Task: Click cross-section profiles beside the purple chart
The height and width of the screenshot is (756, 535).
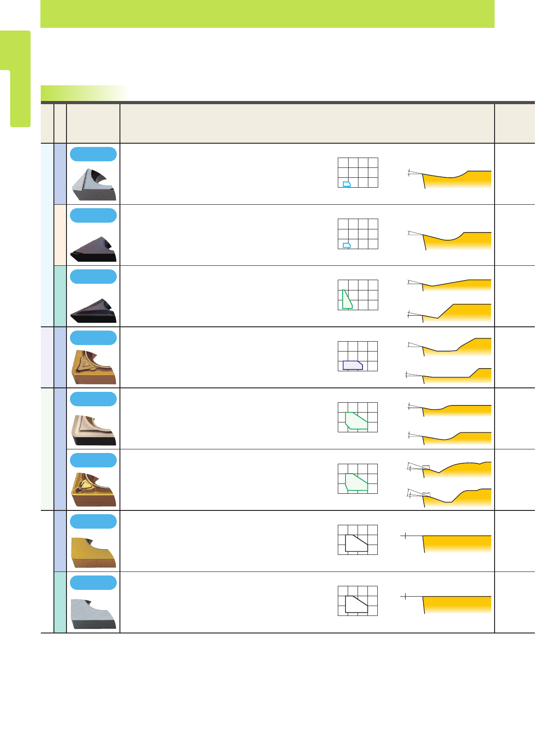Action: (447, 360)
